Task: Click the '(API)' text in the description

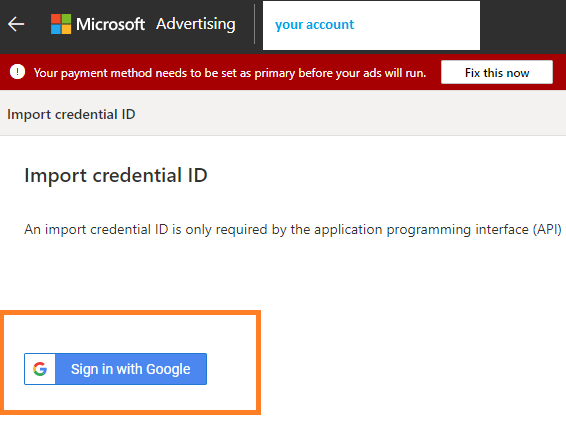Action: 547,230
